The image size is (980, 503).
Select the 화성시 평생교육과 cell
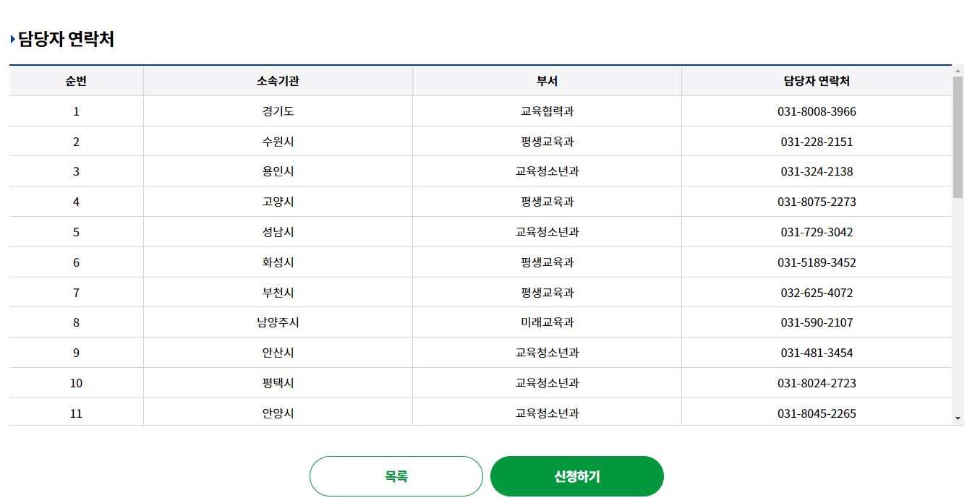point(547,262)
